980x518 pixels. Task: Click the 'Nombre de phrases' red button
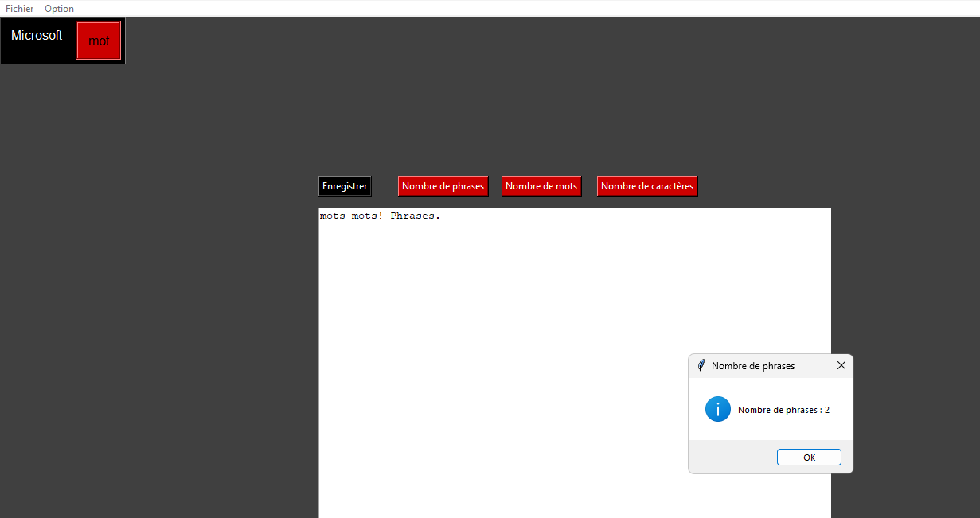(443, 185)
